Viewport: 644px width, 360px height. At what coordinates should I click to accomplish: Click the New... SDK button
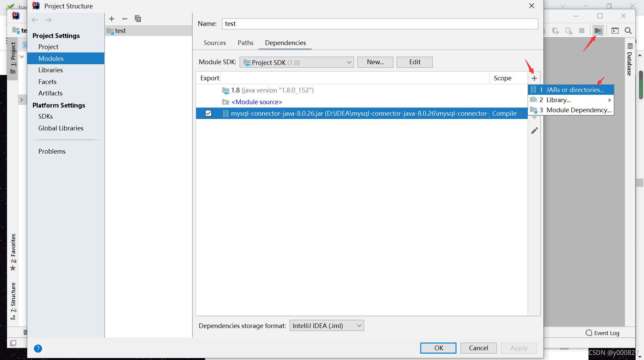pos(375,62)
